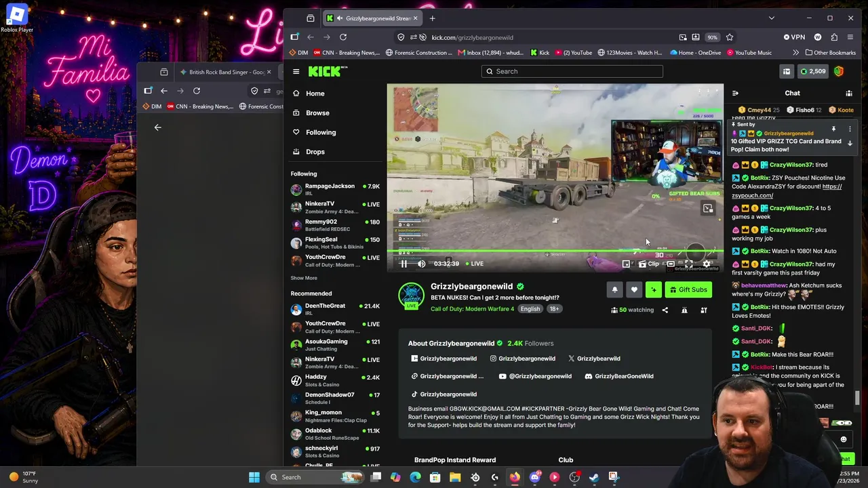Unpin the pinned chat message
This screenshot has width=868, height=488.
pyautogui.click(x=833, y=129)
